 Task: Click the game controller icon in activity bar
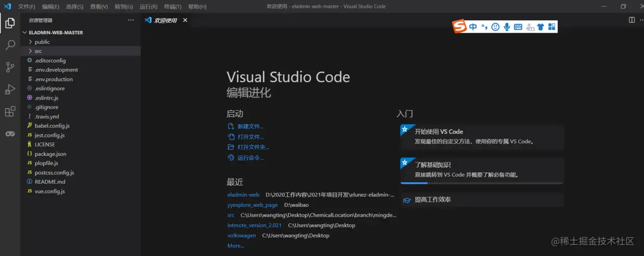[10, 133]
